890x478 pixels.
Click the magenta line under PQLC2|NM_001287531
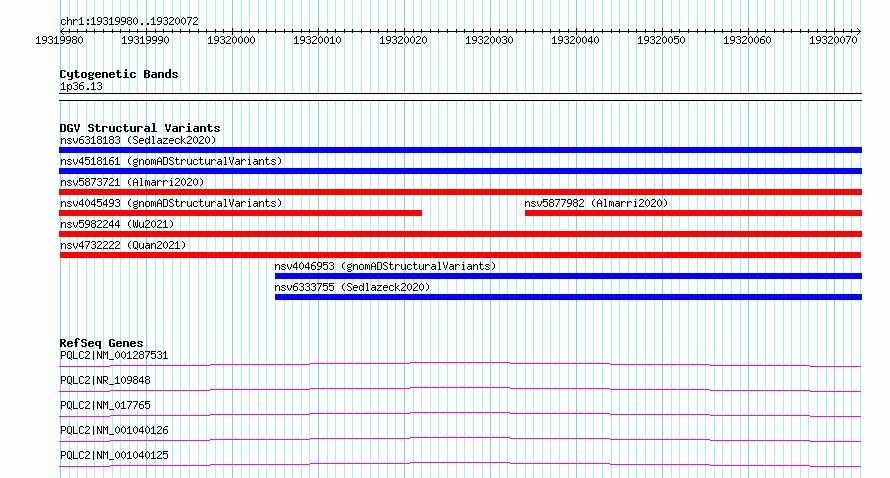[x=460, y=364]
